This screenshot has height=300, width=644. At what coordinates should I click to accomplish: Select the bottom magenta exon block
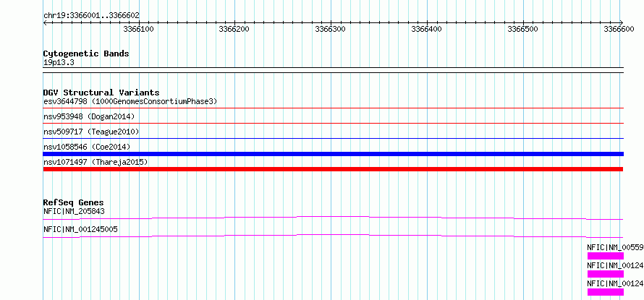pos(606,292)
